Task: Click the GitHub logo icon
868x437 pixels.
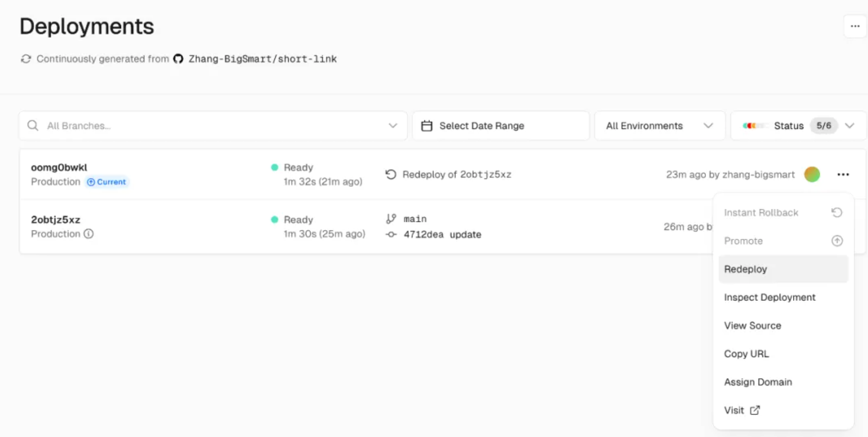Action: 178,59
